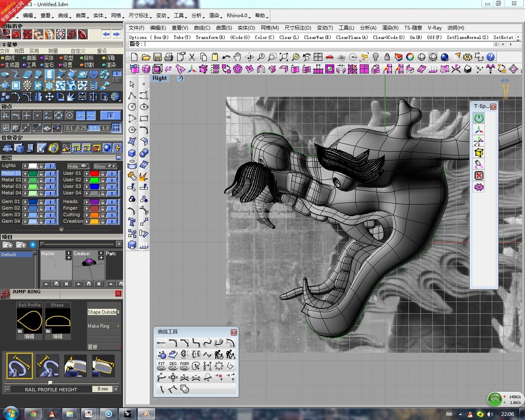Expand the Heads layer arrow
The width and height of the screenshot is (525, 420).
coord(87,202)
